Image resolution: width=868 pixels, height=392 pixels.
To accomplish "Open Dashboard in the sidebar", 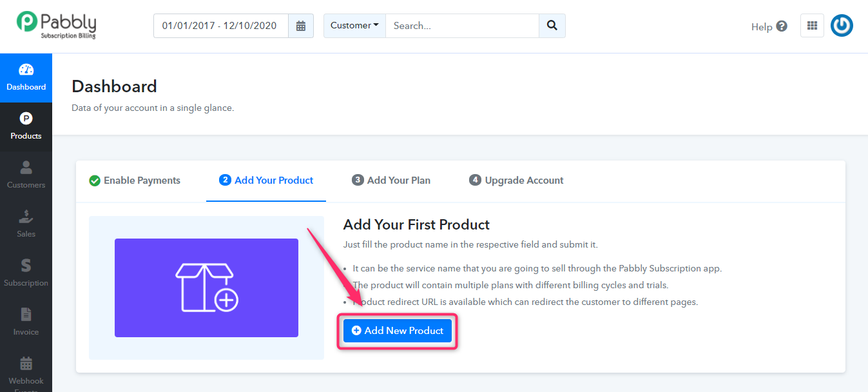I will [x=26, y=78].
